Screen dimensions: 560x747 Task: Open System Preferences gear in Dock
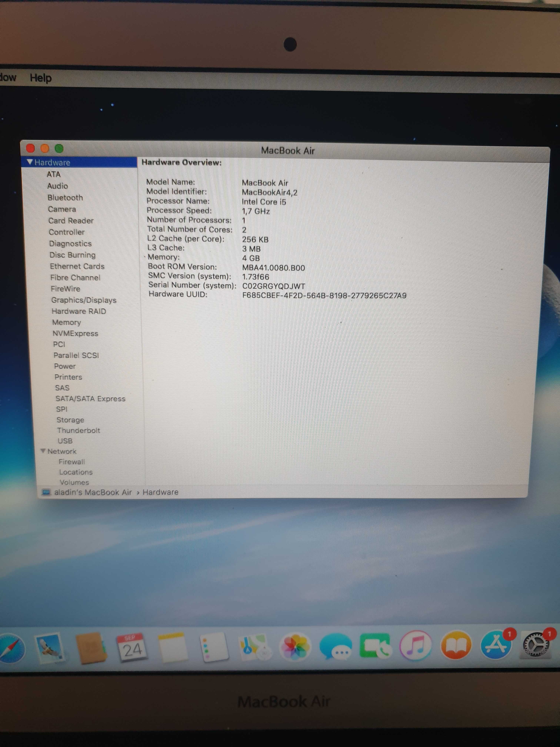[x=536, y=644]
